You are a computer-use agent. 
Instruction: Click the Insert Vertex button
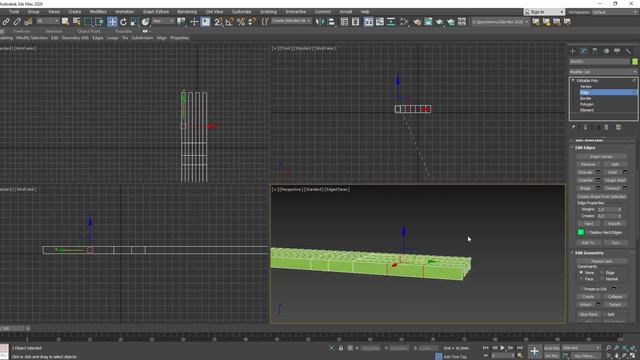[601, 157]
